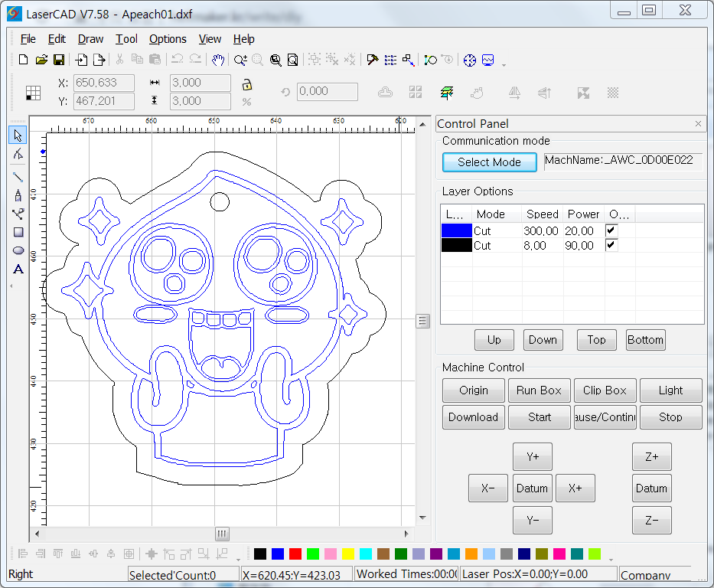Pick the purple color swatch
This screenshot has width=714, height=588.
436,554
